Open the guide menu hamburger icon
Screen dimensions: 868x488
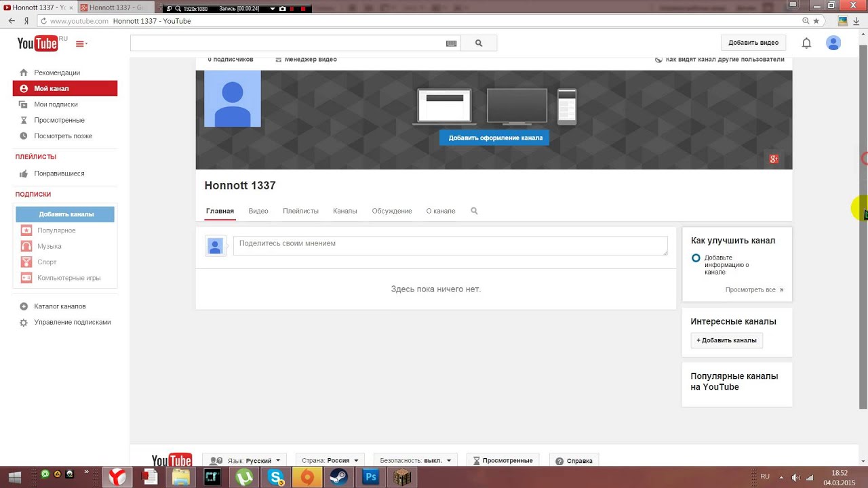(x=81, y=43)
